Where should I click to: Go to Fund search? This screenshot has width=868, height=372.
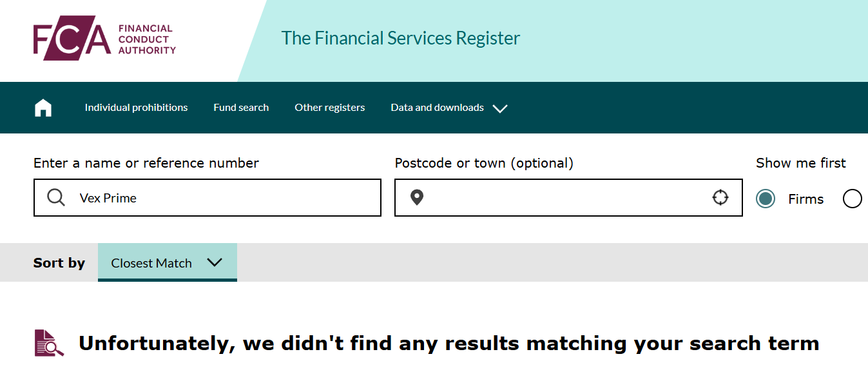point(241,108)
